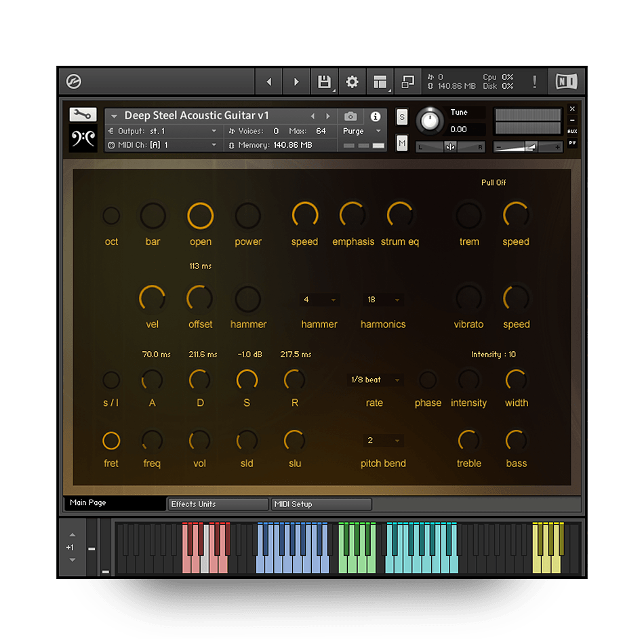Toggle the fret noise button

111,441
